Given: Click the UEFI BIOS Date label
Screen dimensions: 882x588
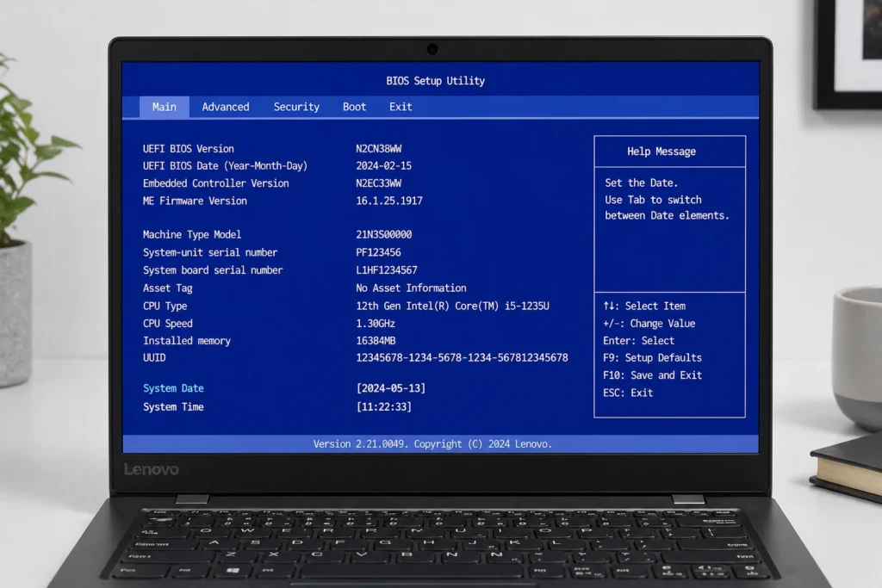Looking at the screenshot, I should click(x=225, y=166).
